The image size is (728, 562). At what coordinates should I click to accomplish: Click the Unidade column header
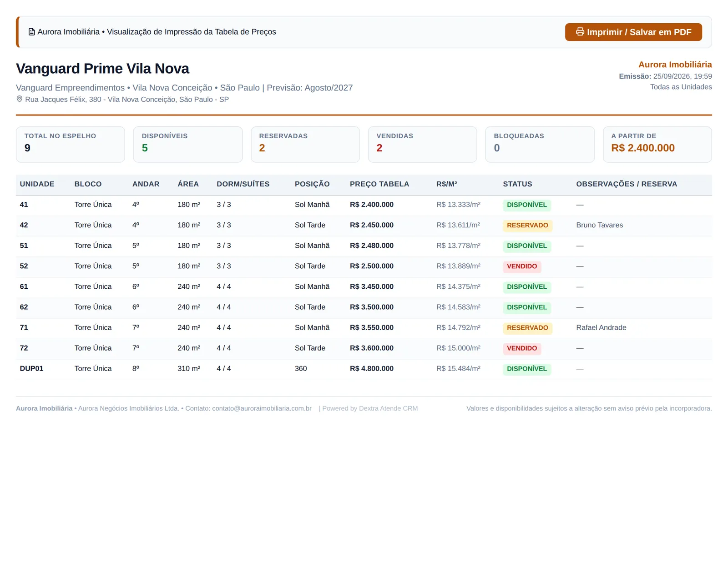coord(37,184)
